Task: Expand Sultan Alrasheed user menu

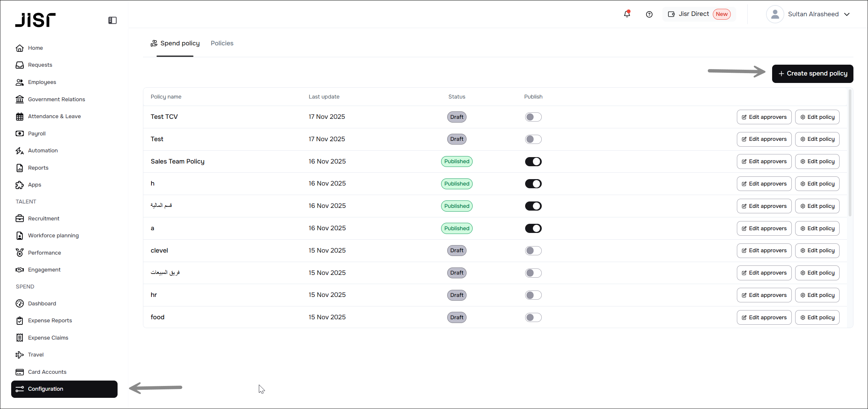Action: pos(812,14)
